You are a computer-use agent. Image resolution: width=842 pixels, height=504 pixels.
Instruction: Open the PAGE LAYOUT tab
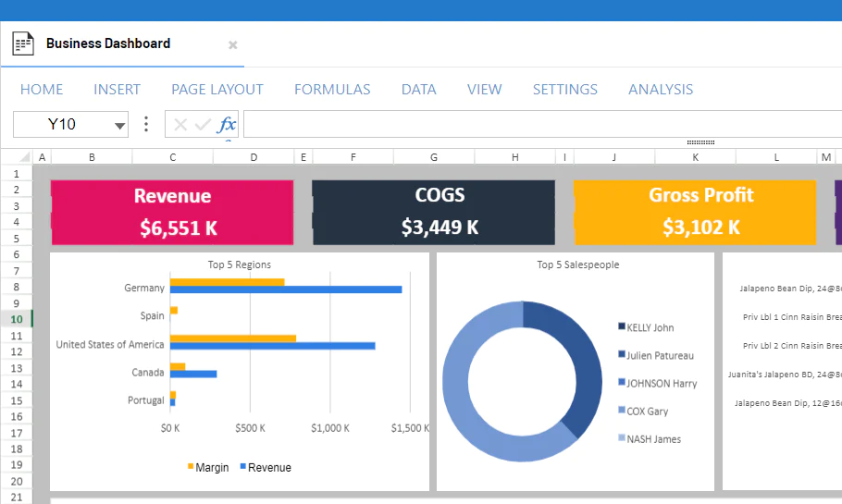(217, 90)
